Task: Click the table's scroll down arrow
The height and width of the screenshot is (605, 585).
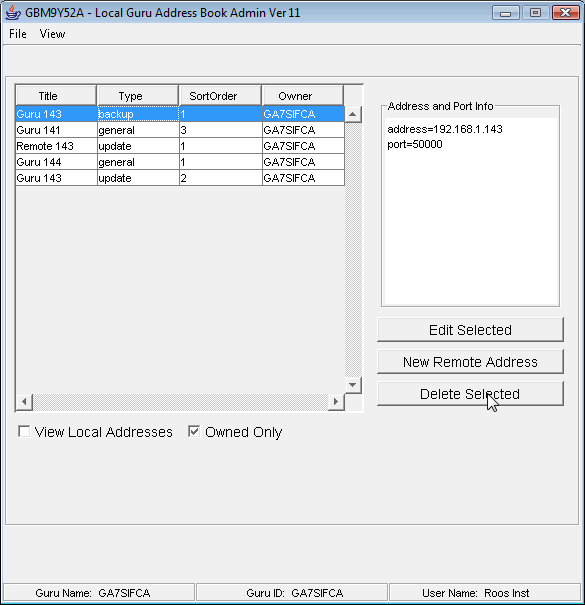Action: click(353, 385)
